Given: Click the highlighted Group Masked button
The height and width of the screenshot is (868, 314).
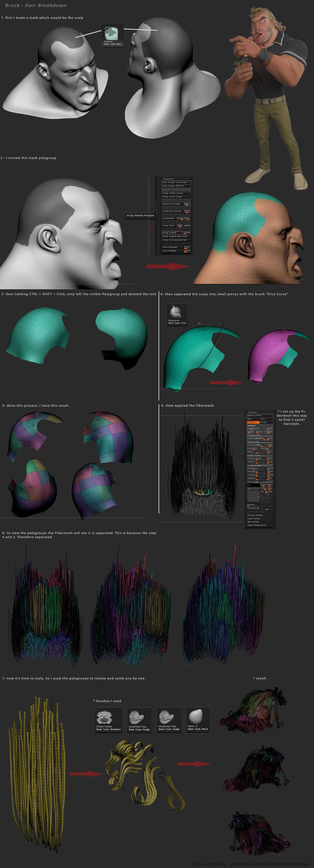Looking at the screenshot, I should 173,233.
